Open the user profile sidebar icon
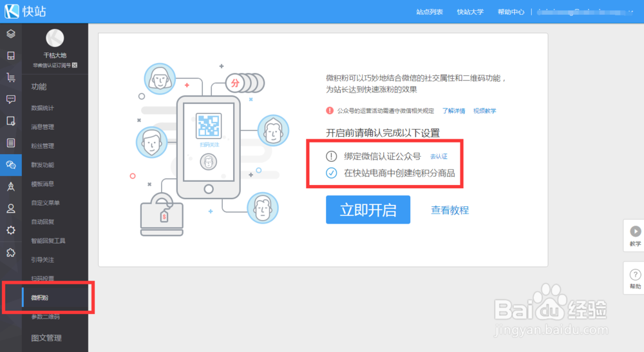 [x=11, y=208]
